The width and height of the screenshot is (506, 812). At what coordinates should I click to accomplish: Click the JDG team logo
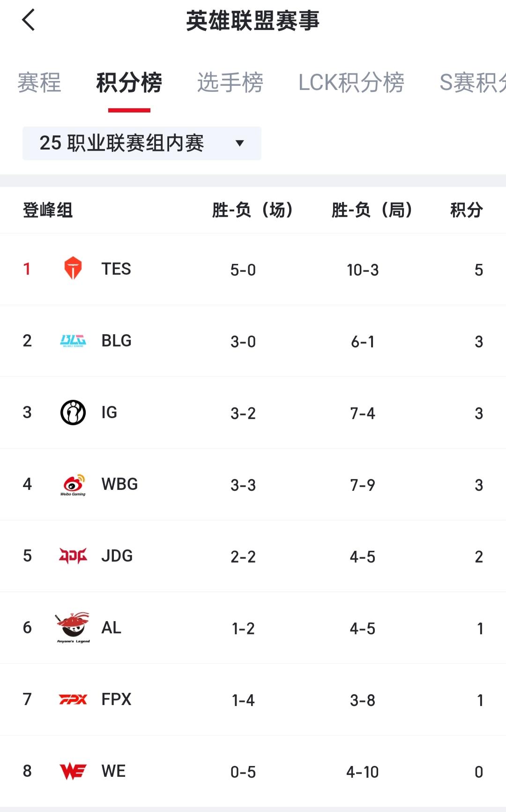click(73, 556)
